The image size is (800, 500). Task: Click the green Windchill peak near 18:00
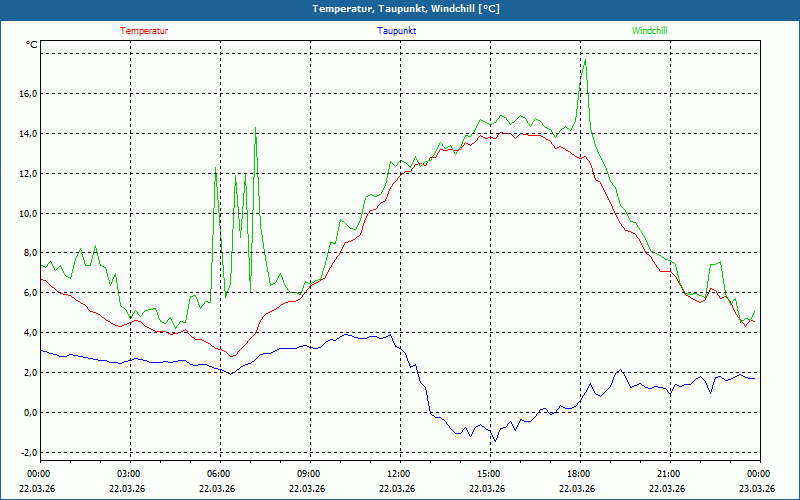click(x=585, y=60)
